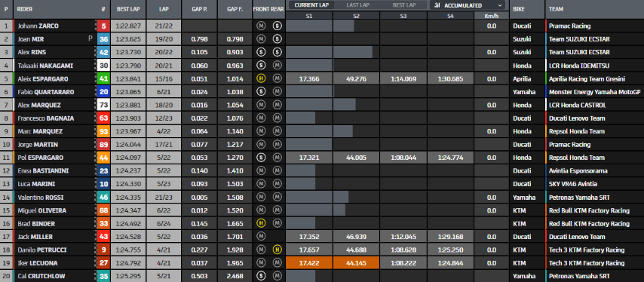The height and width of the screenshot is (282, 644).
Task: Click team name SKY VR46 Avintia
Action: click(x=573, y=183)
